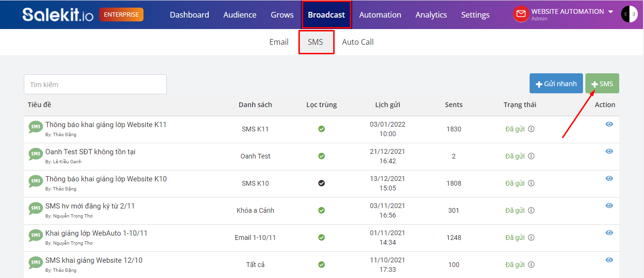Click the green + SMS button

(x=602, y=83)
